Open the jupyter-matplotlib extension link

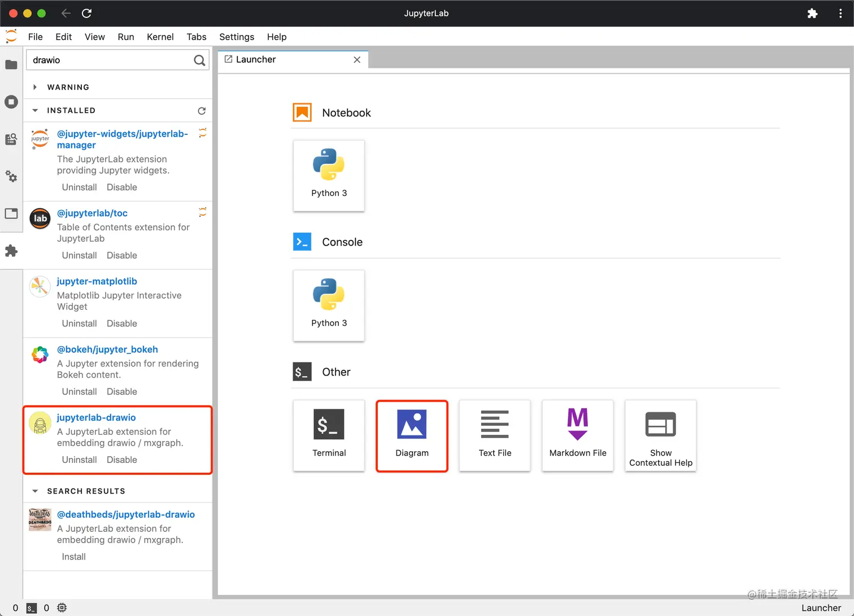[x=97, y=281]
